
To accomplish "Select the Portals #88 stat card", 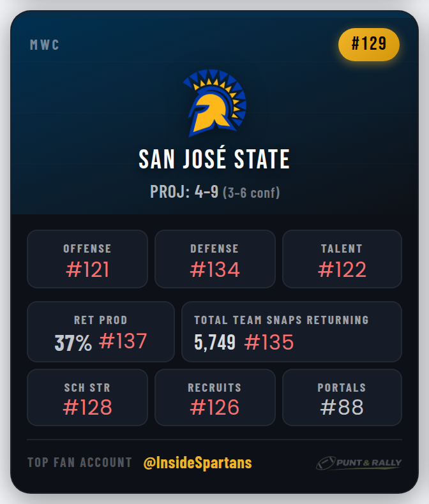I will pyautogui.click(x=342, y=397).
